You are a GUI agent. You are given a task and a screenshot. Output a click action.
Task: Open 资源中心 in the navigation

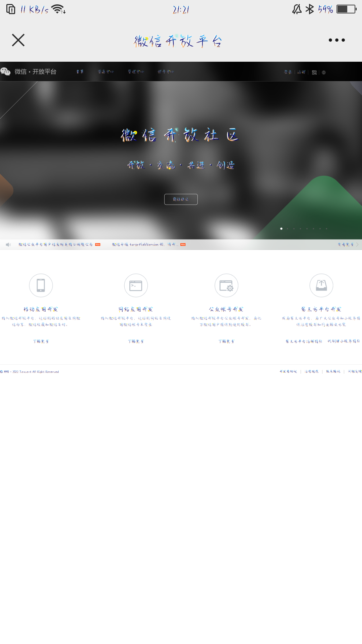[x=106, y=72]
